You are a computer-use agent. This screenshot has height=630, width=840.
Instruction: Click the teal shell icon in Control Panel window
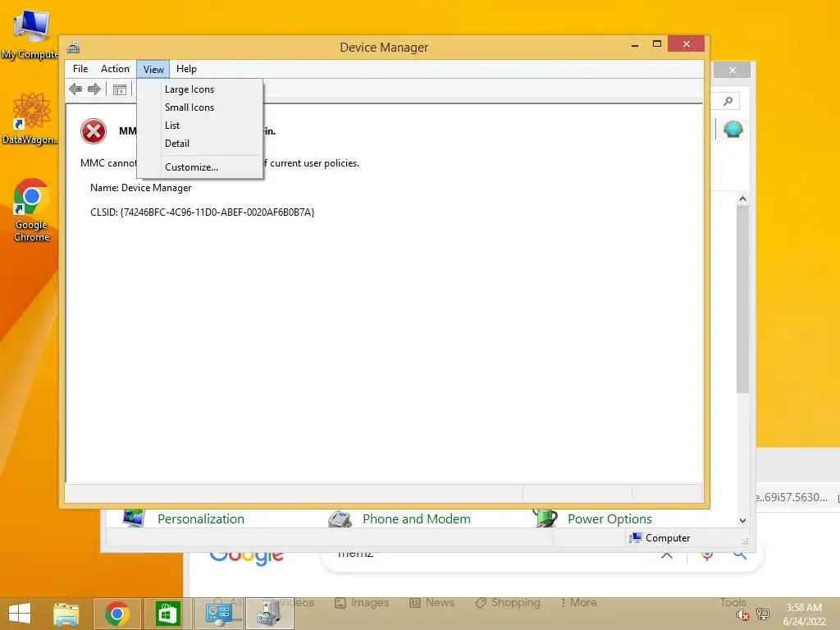tap(733, 129)
